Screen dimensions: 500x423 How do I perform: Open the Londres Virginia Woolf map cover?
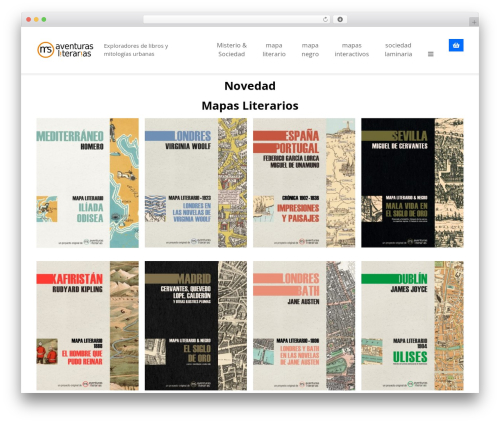(196, 183)
